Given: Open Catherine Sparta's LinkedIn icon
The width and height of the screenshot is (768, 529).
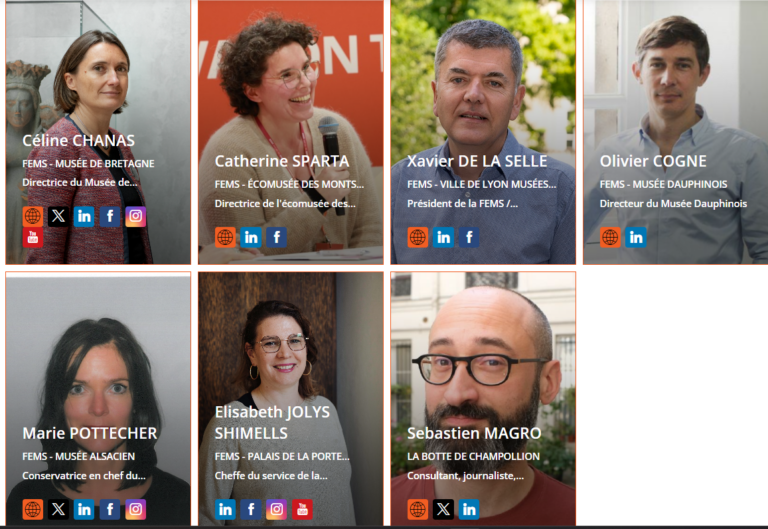Looking at the screenshot, I should pos(251,238).
